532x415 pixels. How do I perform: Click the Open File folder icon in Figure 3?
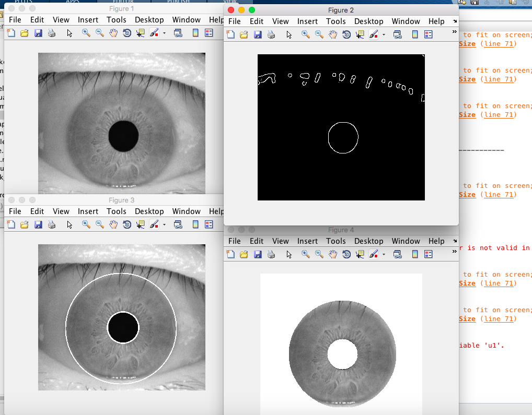click(25, 224)
